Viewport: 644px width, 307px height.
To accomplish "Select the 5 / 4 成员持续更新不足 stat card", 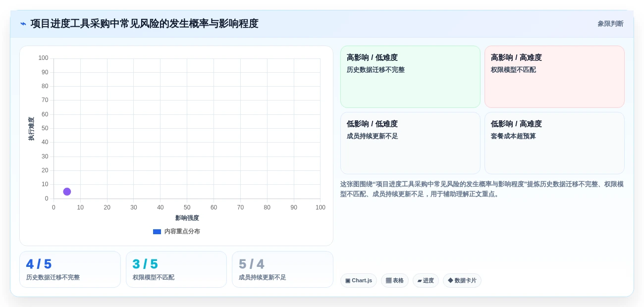I will point(282,269).
